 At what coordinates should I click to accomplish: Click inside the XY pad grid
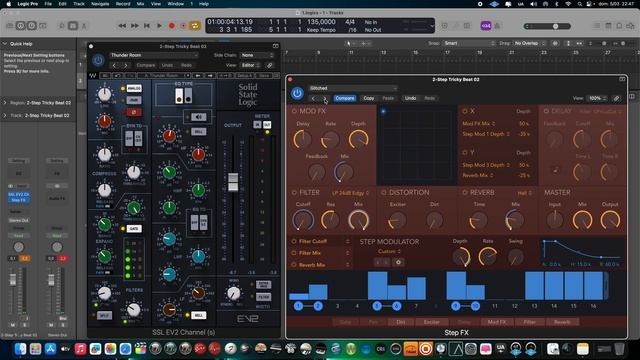[416, 146]
